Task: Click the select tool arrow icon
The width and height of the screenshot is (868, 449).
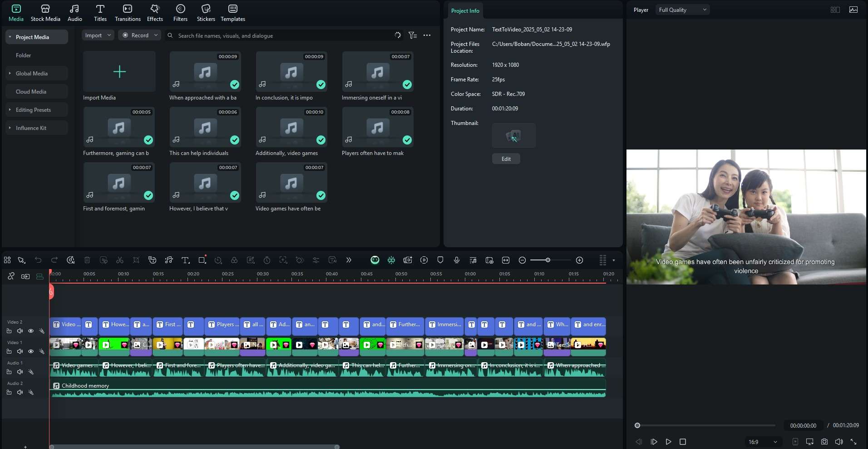Action: tap(21, 260)
